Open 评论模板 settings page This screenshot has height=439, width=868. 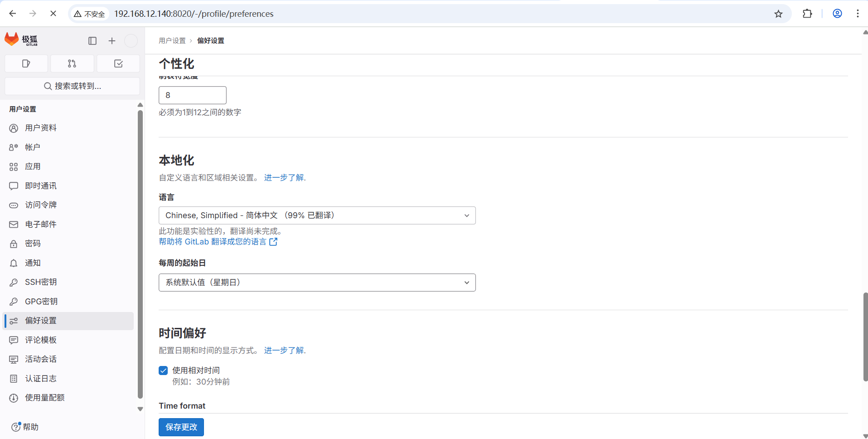69,340
